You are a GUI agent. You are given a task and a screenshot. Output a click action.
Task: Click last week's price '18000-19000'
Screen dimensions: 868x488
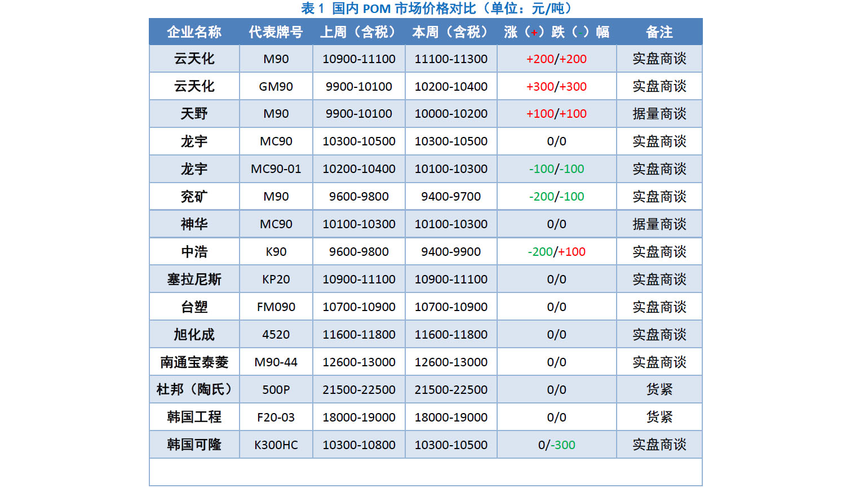coord(359,418)
